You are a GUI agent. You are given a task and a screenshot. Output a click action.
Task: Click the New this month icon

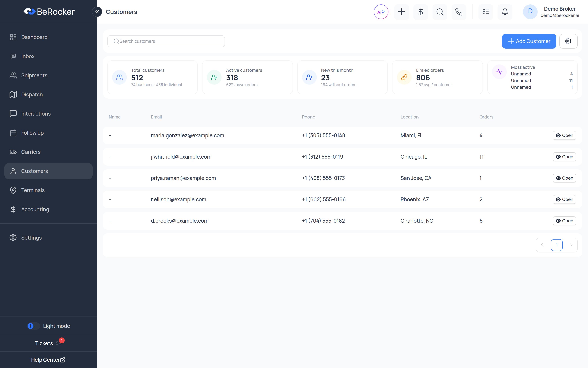pyautogui.click(x=309, y=77)
